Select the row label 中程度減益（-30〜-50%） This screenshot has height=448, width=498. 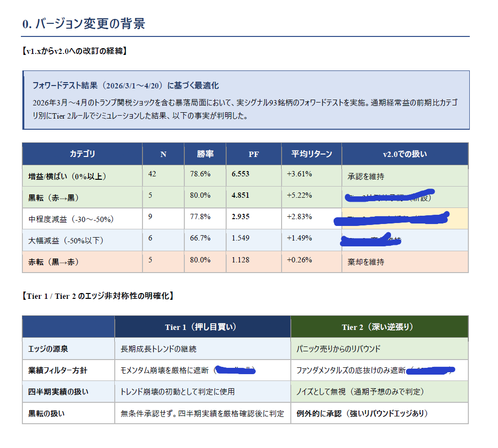point(71,219)
